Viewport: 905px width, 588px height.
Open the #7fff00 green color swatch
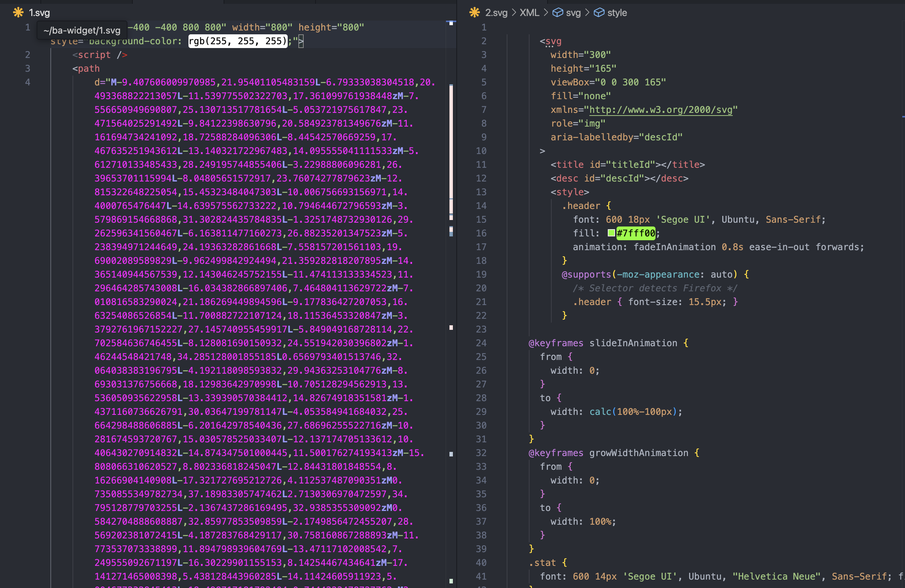611,233
